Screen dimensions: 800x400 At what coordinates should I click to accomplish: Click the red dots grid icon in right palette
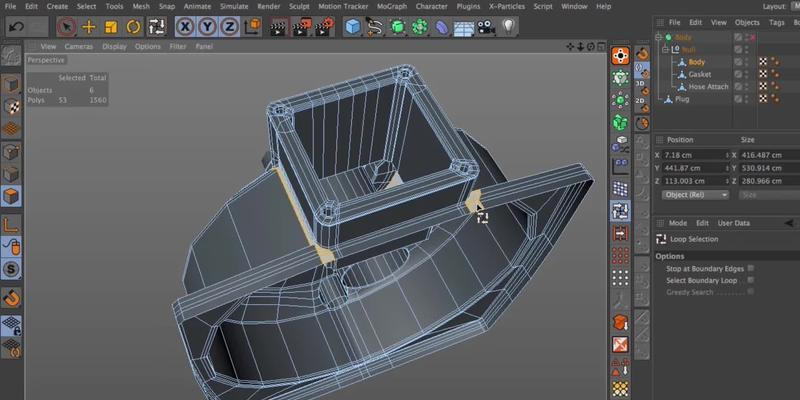pos(620,256)
